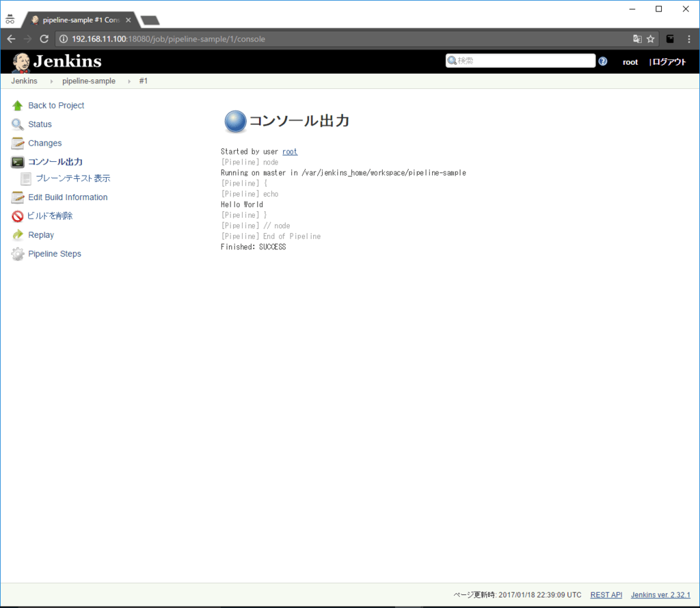Click the ログアウト logout link
The image size is (700, 608).
point(669,62)
